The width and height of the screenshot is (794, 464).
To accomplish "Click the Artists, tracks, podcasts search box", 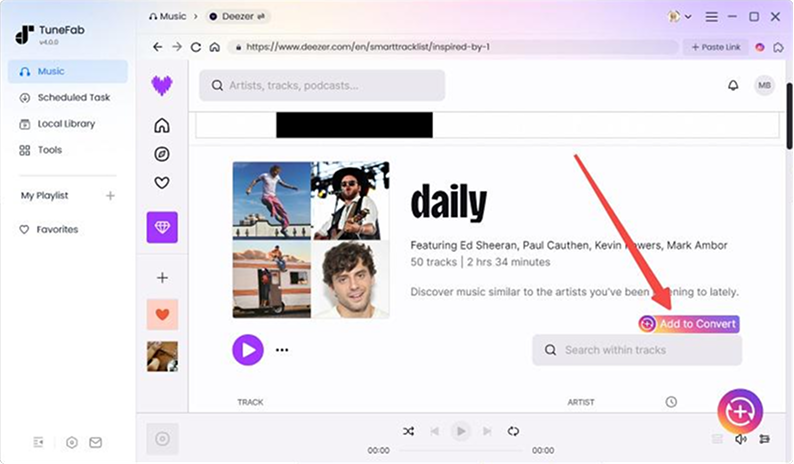I will tap(322, 86).
